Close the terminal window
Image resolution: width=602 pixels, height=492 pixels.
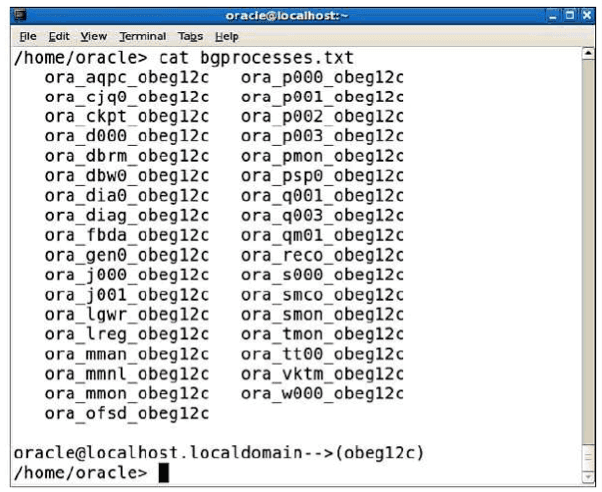click(x=585, y=15)
